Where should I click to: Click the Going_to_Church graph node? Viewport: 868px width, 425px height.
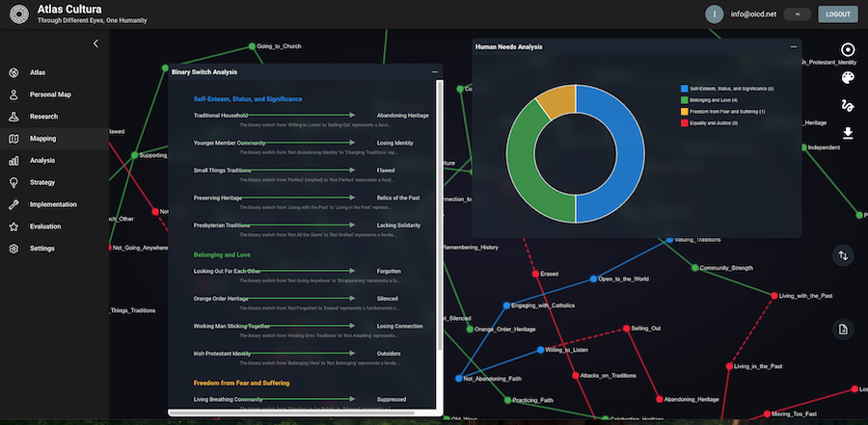tap(252, 46)
